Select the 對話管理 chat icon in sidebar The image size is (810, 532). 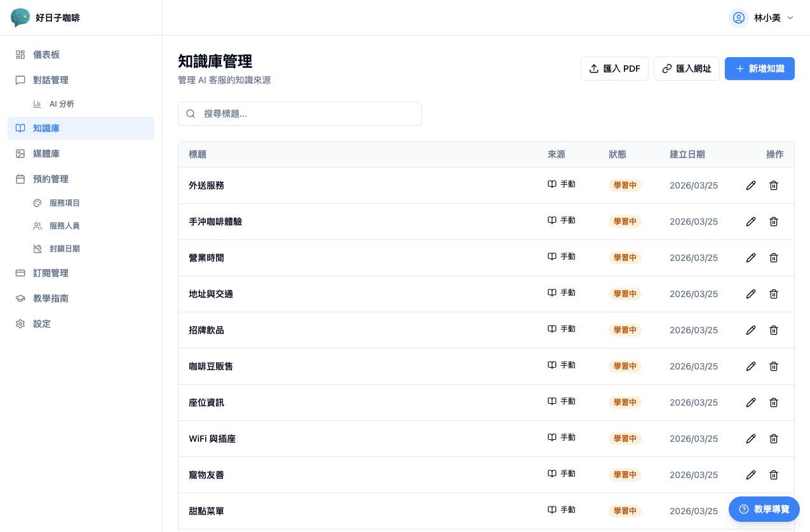20,80
